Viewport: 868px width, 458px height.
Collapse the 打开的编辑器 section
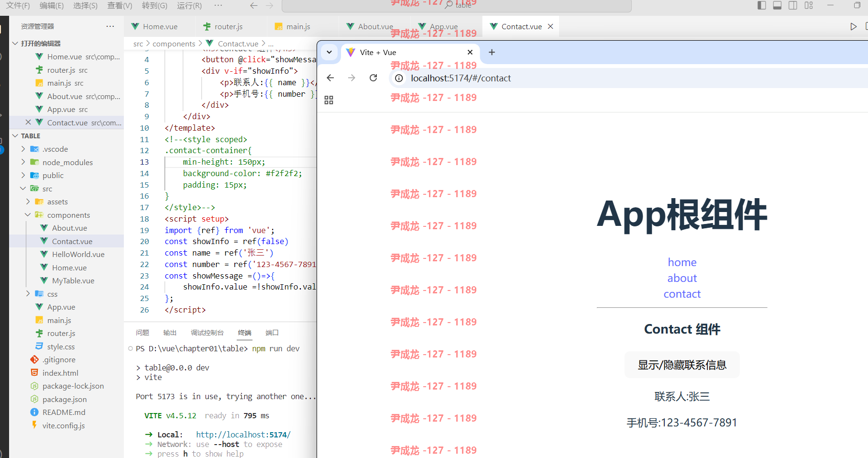coord(15,44)
